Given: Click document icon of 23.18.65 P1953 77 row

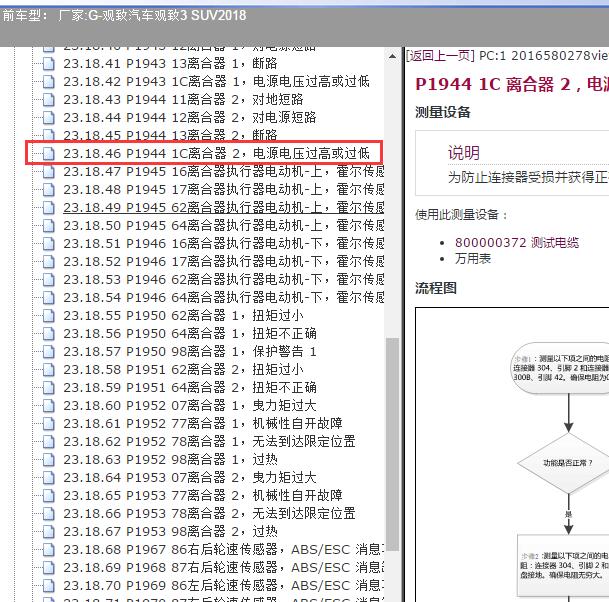Looking at the screenshot, I should (49, 495).
